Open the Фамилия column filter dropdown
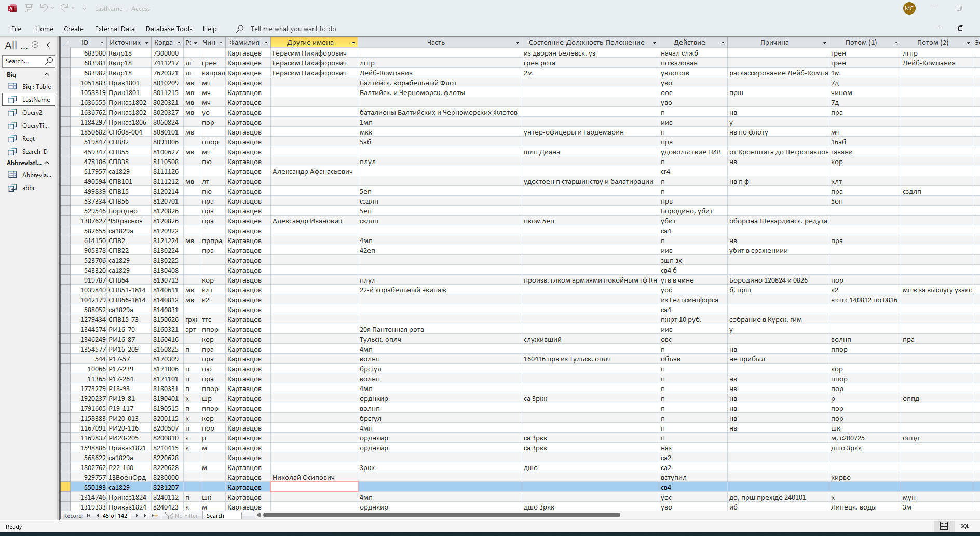This screenshot has height=536, width=980. tap(266, 43)
